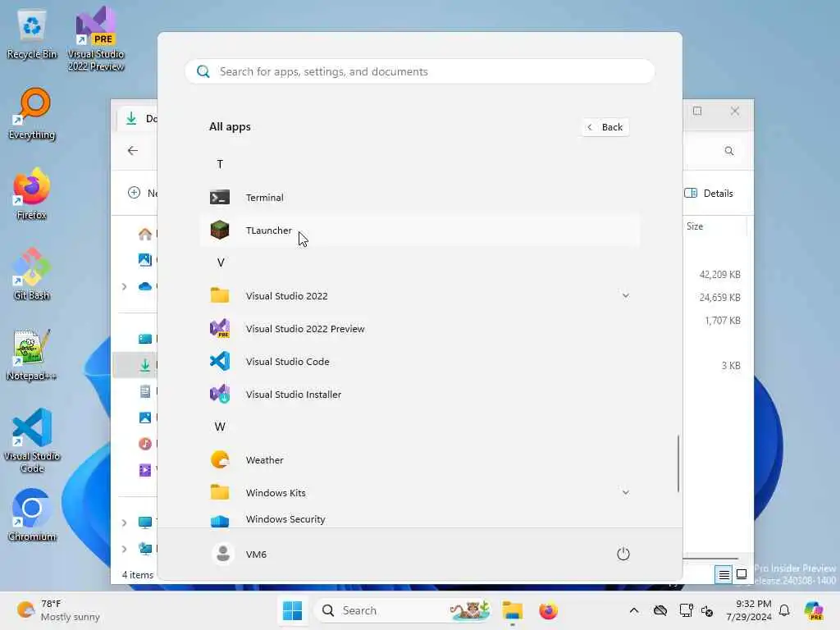Show hidden system tray icons

point(634,610)
